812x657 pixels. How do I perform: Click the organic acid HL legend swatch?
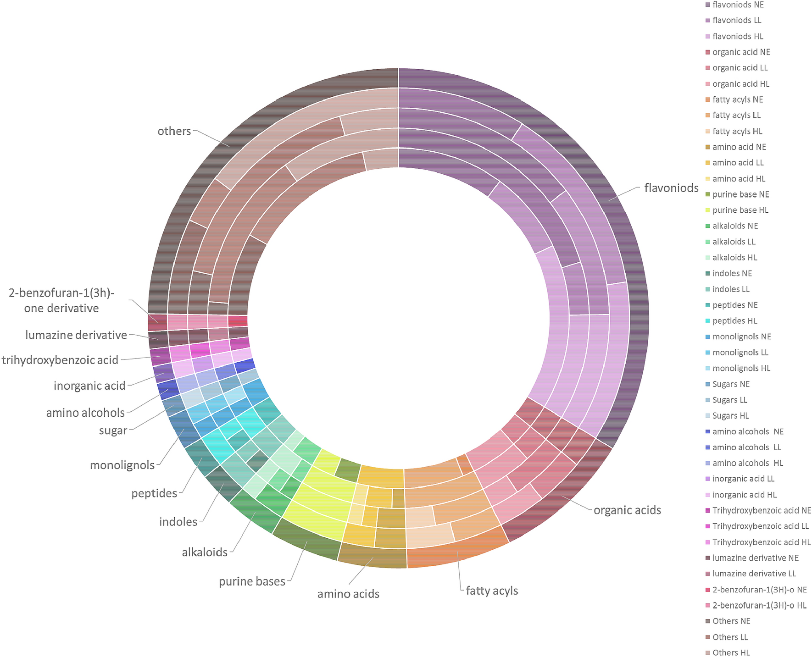[x=707, y=84]
